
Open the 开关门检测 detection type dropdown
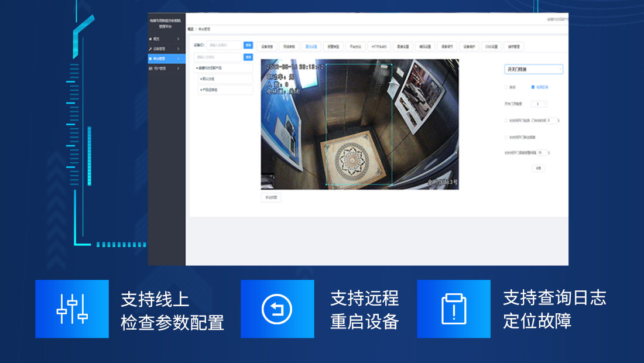click(535, 69)
